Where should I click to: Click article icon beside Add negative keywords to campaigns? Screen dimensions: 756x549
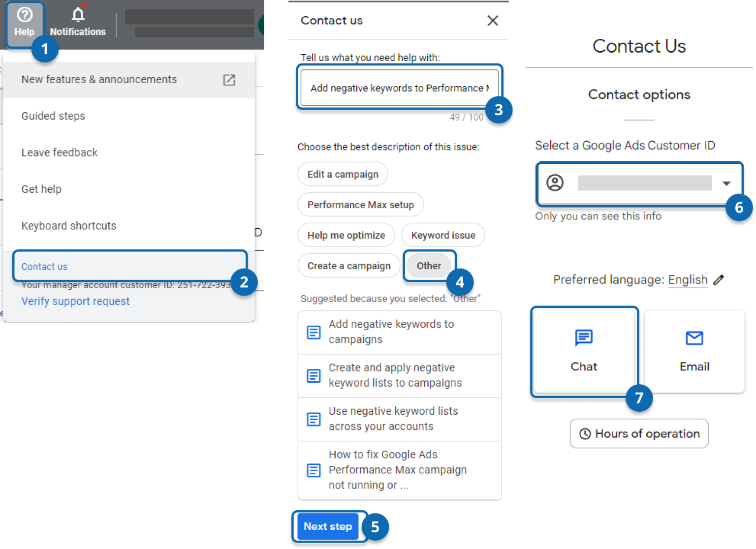pyautogui.click(x=314, y=332)
